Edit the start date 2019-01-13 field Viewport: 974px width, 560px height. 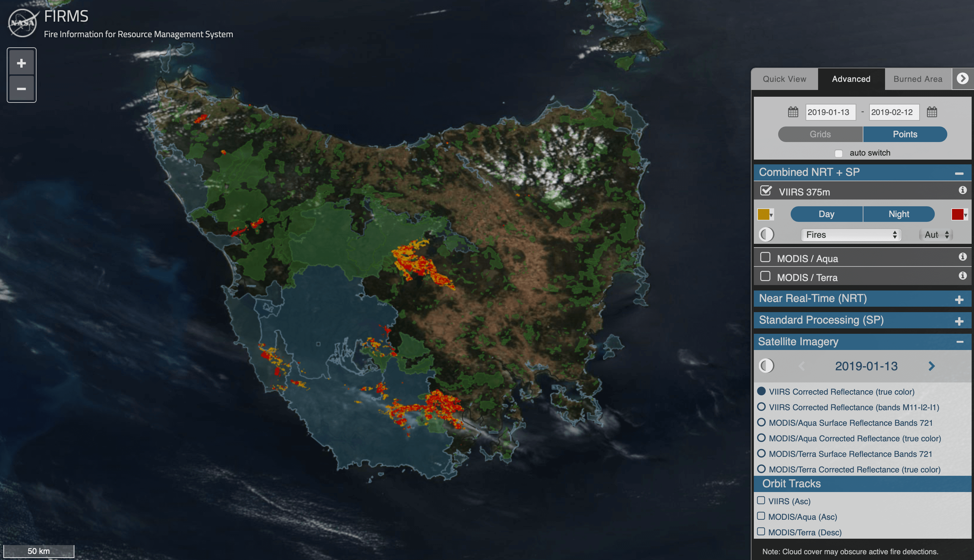(831, 112)
